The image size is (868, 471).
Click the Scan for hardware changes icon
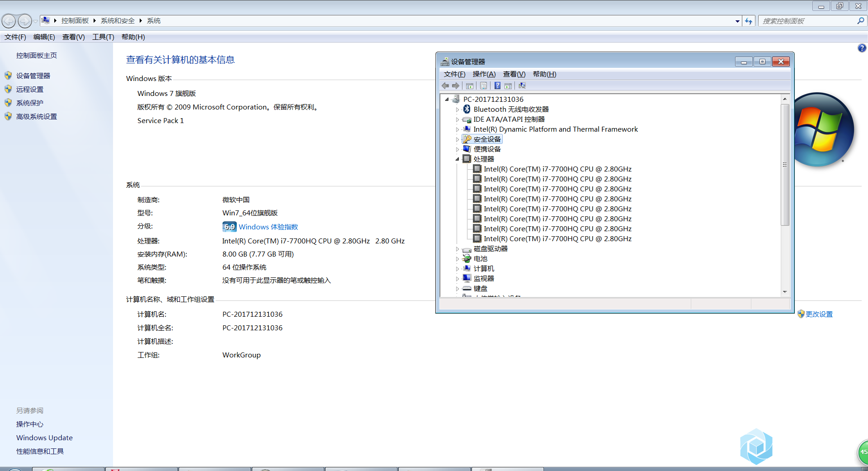point(522,86)
